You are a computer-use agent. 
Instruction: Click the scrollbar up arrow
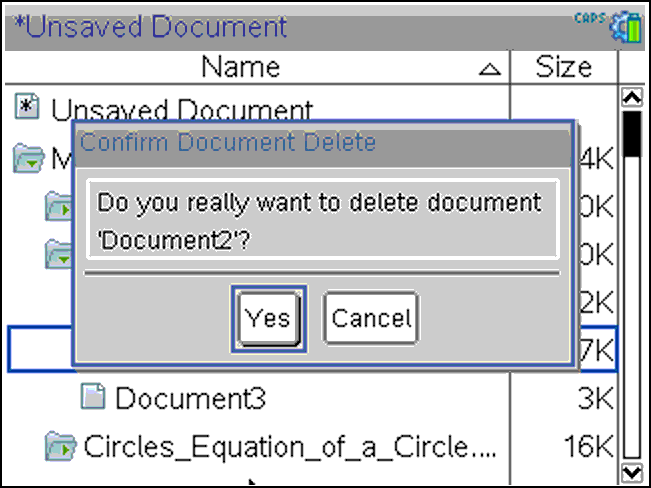pos(632,98)
